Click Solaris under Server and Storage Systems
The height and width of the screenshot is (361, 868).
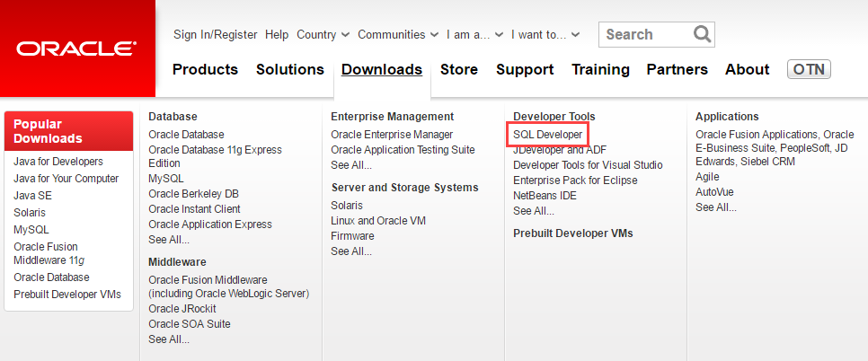[347, 205]
